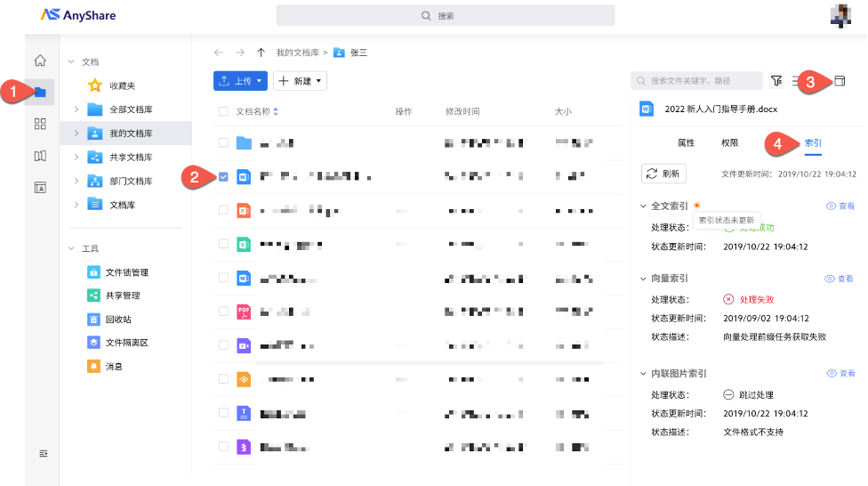868x486 pixels.
Task: Open 上传 upload dropdown
Action: tap(240, 81)
